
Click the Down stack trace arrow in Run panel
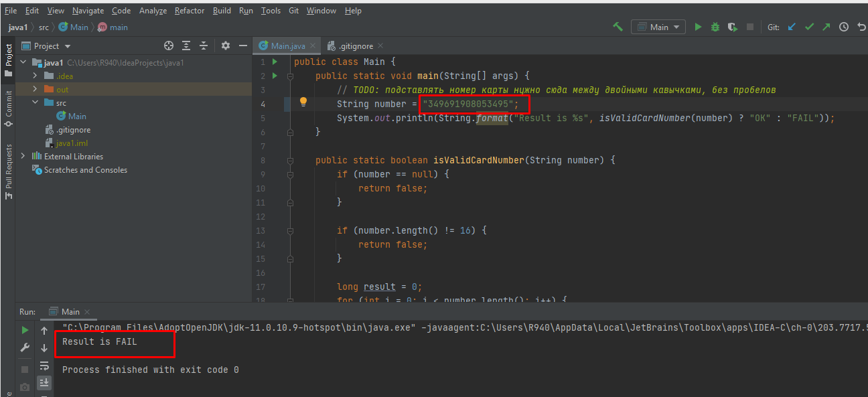[44, 347]
